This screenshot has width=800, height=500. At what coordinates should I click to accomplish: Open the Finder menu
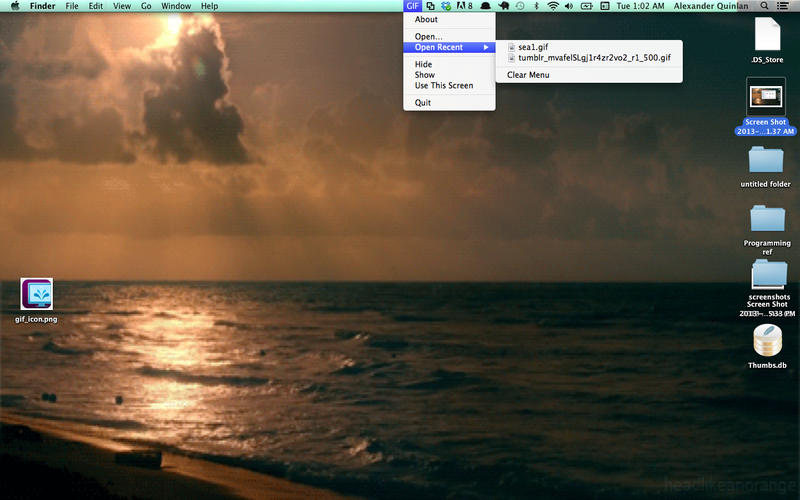[42, 6]
